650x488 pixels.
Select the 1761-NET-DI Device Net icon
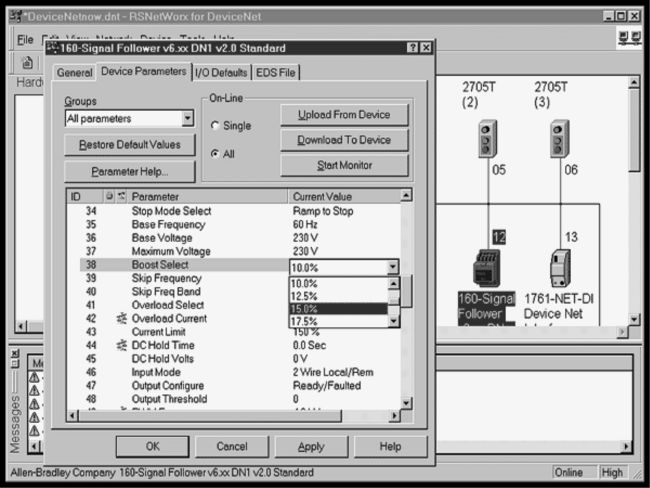(560, 268)
